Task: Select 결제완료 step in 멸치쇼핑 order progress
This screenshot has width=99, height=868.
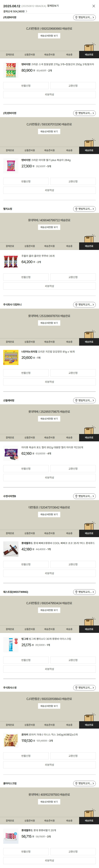Action: tap(10, 246)
